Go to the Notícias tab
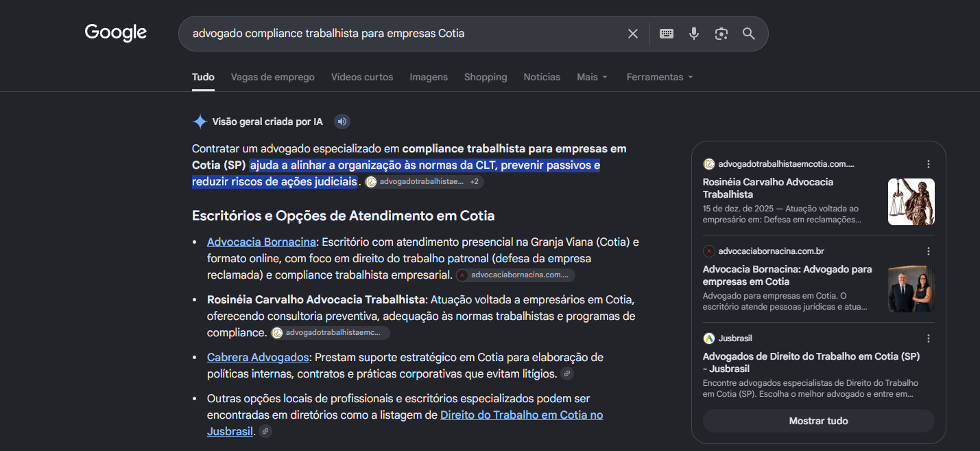The width and height of the screenshot is (980, 451). [x=542, y=77]
